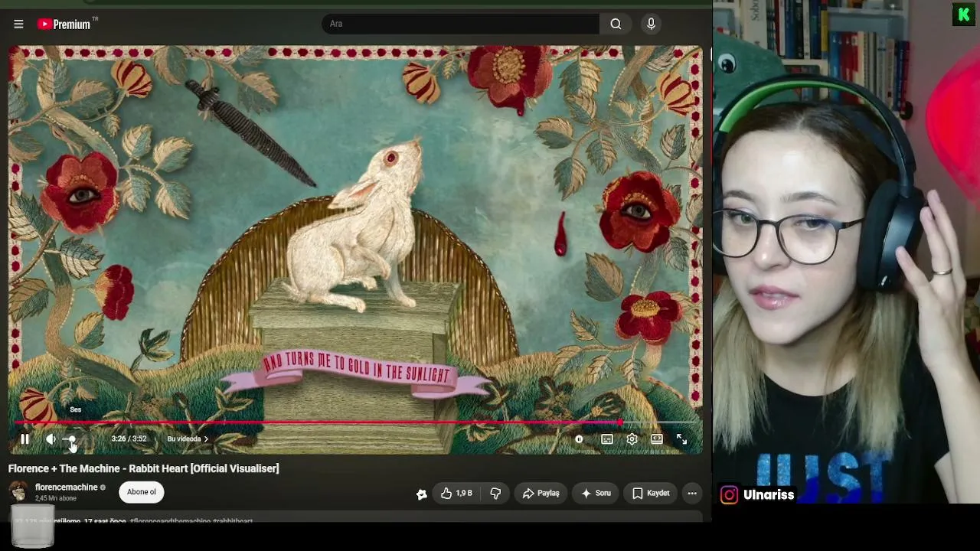The width and height of the screenshot is (980, 551).
Task: Start voice search with the microphone icon
Action: 651,24
